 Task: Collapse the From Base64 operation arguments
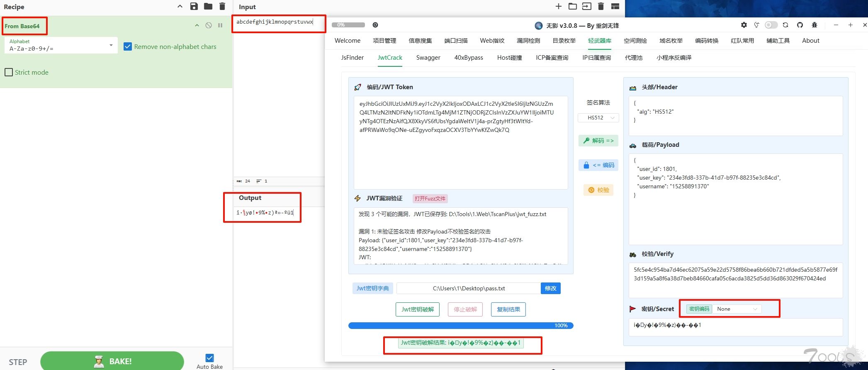click(197, 25)
